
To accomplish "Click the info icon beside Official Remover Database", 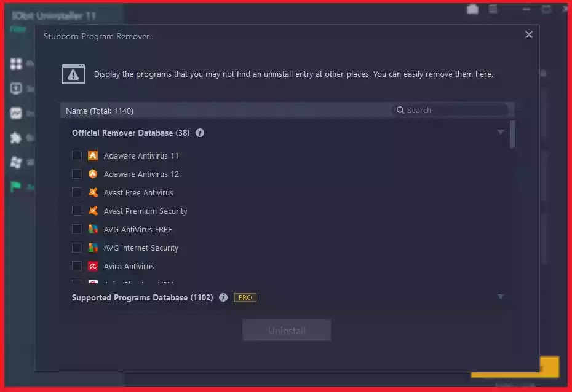I will tap(199, 133).
